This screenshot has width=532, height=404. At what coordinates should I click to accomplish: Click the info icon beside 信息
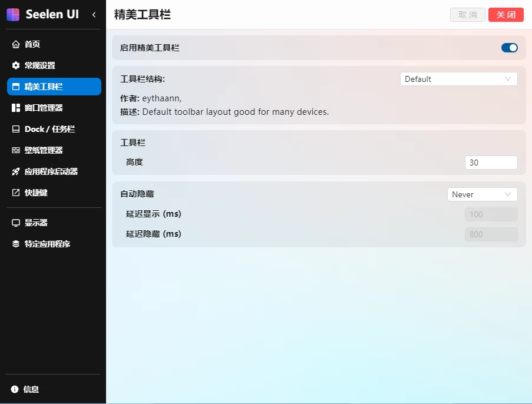tap(15, 389)
